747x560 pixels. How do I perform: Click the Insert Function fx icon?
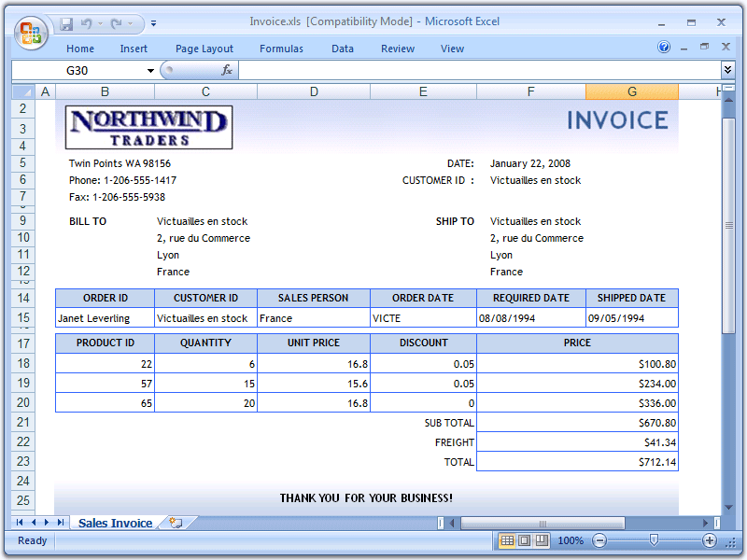[227, 71]
